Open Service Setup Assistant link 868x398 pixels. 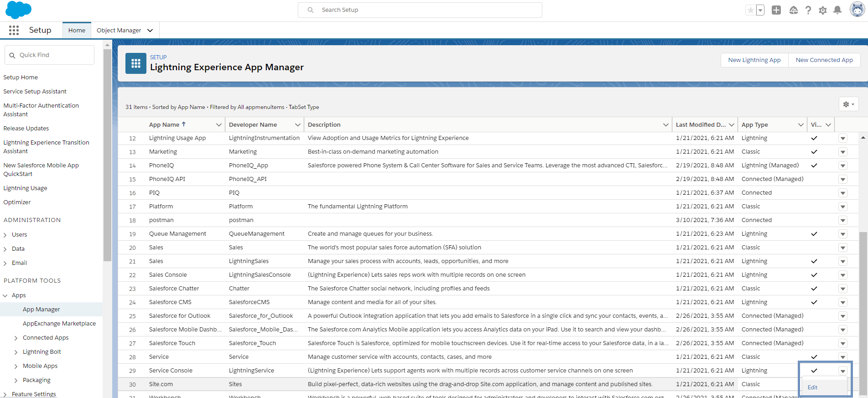(35, 92)
